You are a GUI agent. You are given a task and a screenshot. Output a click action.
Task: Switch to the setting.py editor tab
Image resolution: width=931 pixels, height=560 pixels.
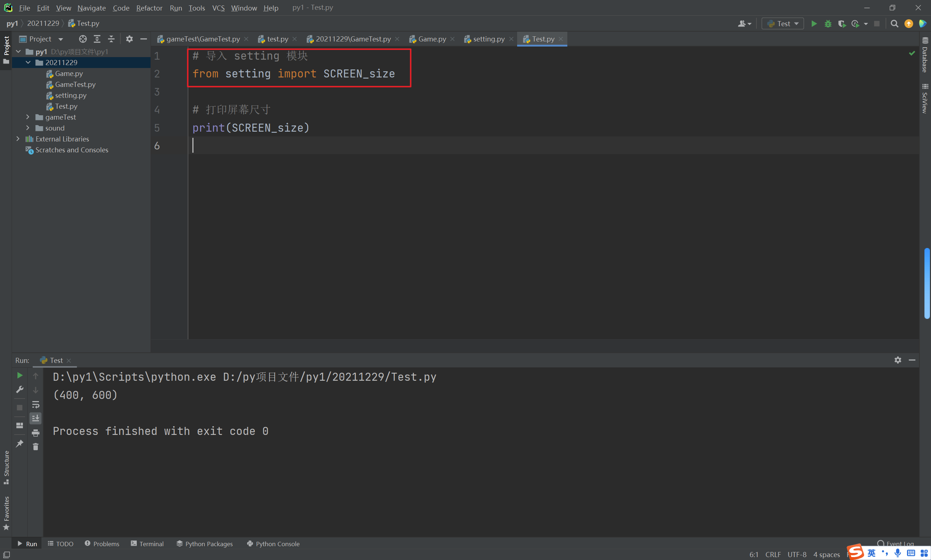(x=488, y=39)
